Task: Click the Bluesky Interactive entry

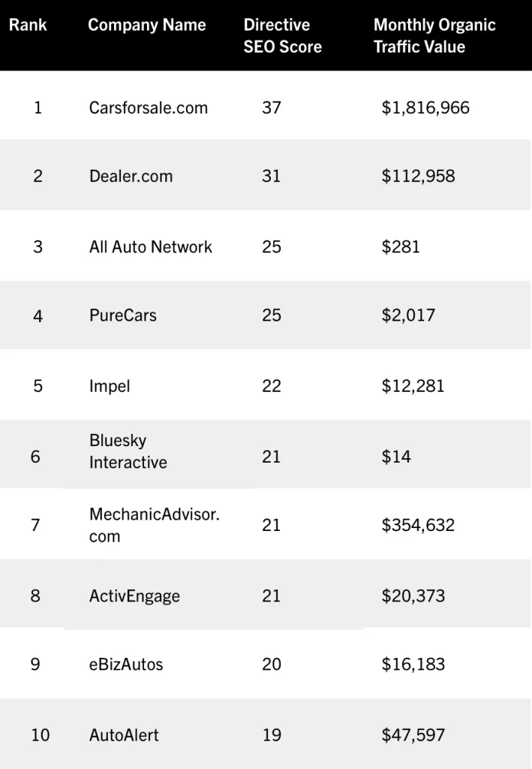Action: (x=128, y=451)
